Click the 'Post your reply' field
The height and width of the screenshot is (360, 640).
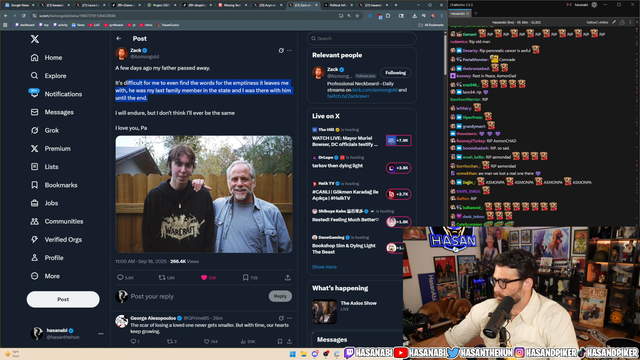click(198, 296)
